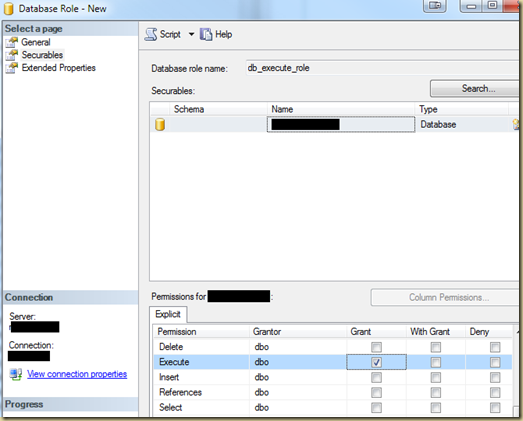The height and width of the screenshot is (421, 523).
Task: Open the General page
Action: tap(36, 42)
